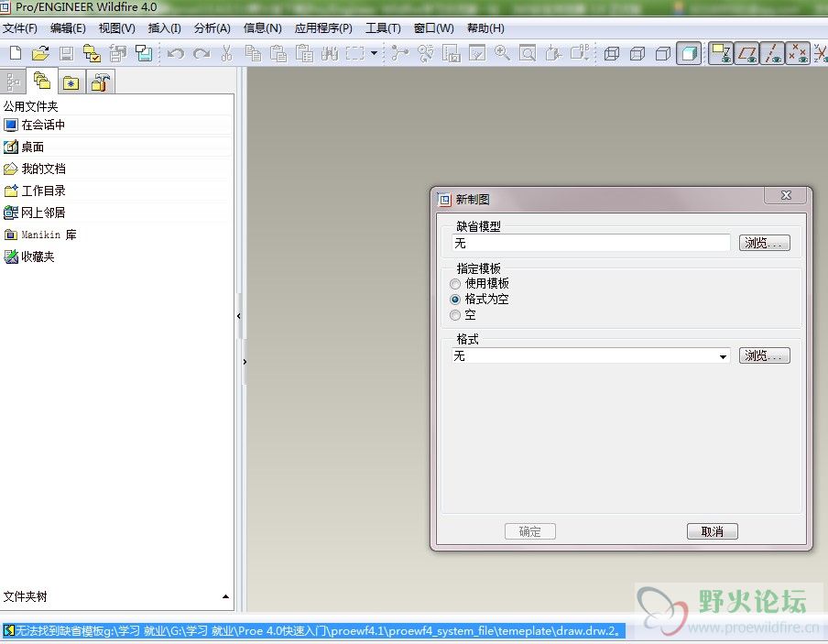Screen dimensions: 828x644
Task: Select the 空 radio button
Action: click(x=455, y=315)
